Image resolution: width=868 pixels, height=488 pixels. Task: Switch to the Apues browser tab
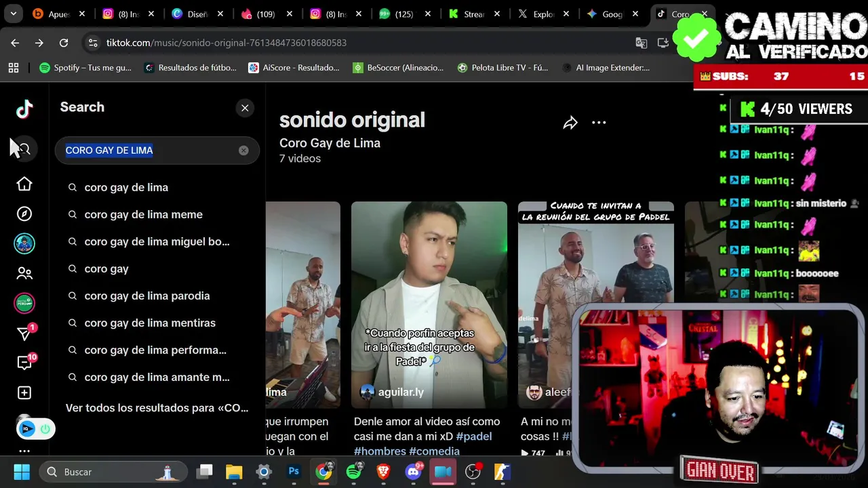tap(59, 14)
